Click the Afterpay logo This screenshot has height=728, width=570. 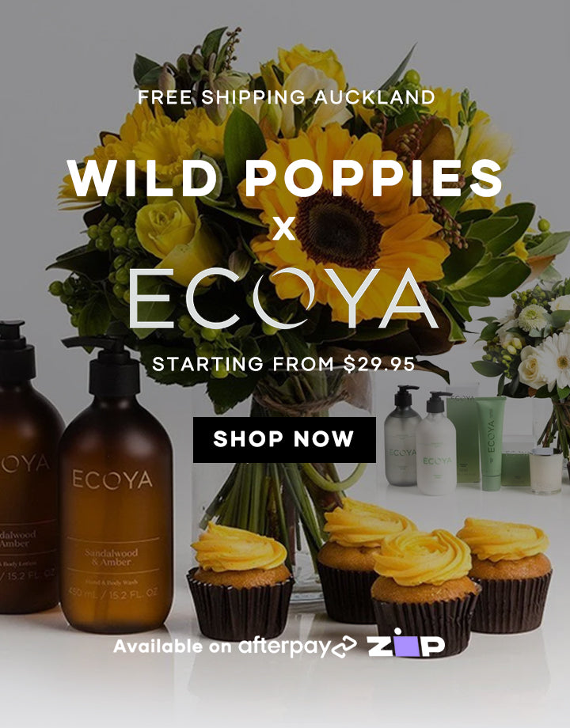point(298,646)
